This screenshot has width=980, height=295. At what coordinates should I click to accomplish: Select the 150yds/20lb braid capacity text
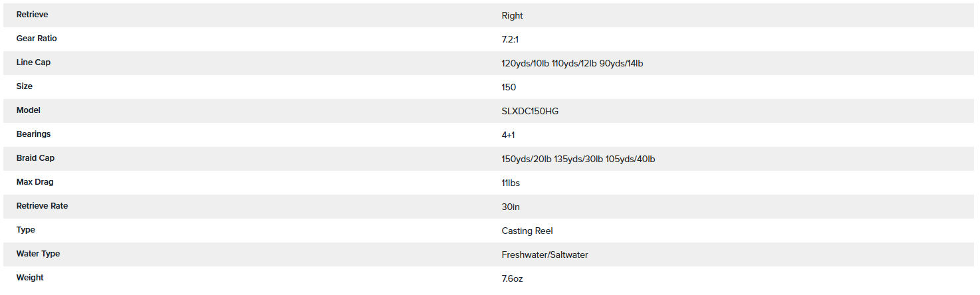[527, 159]
